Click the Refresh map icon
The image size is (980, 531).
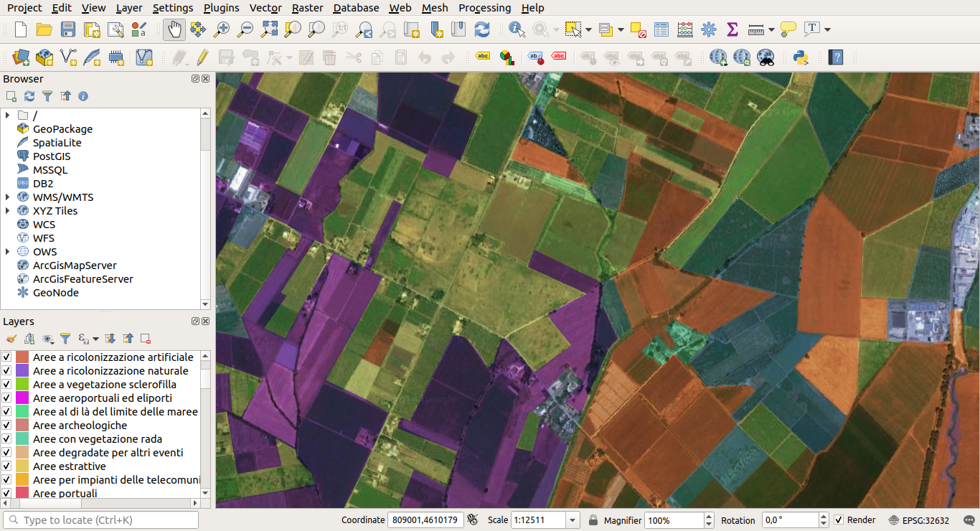click(482, 29)
